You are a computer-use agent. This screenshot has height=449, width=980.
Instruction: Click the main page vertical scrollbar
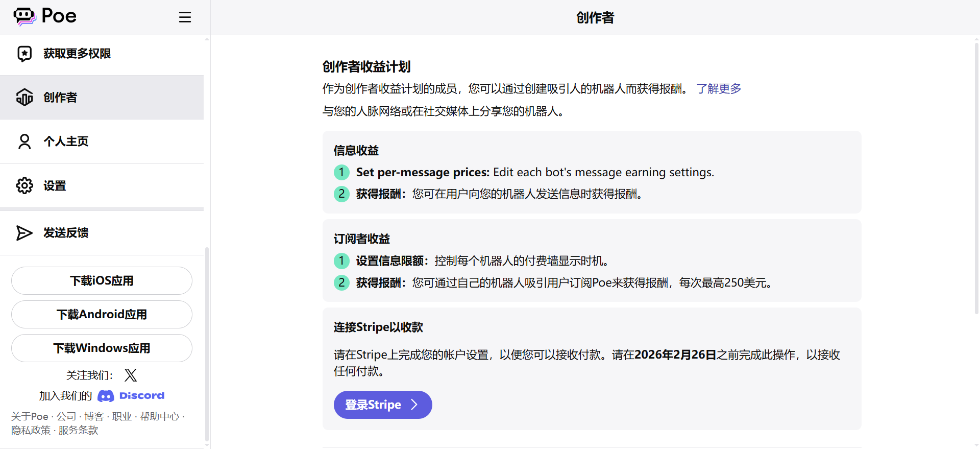(976, 179)
